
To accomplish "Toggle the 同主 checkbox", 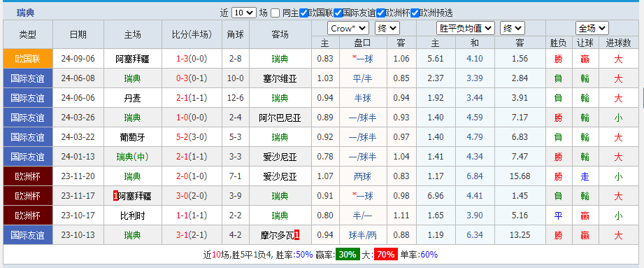I will click(276, 13).
